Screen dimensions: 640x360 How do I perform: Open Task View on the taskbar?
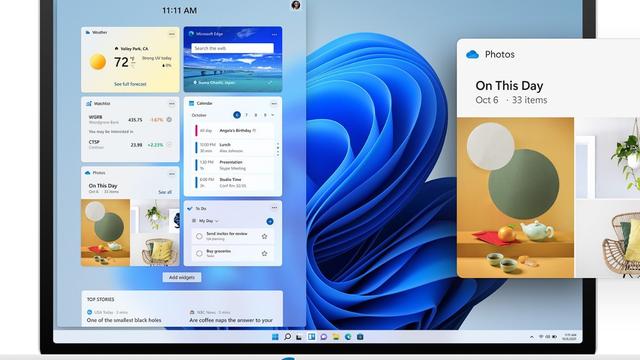(299, 337)
